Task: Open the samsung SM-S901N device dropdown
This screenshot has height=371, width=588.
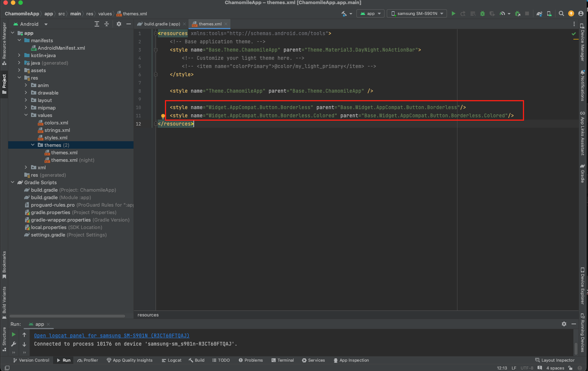Action: [x=417, y=14]
